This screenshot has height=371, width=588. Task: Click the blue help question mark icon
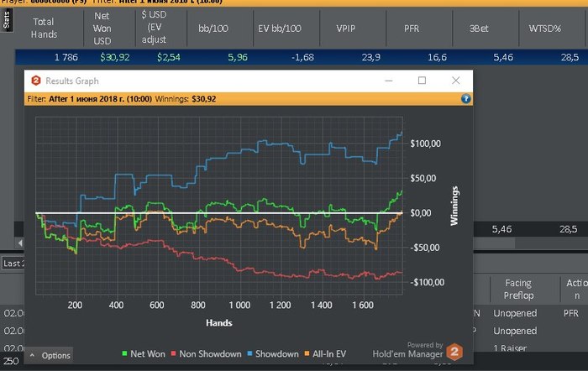465,99
